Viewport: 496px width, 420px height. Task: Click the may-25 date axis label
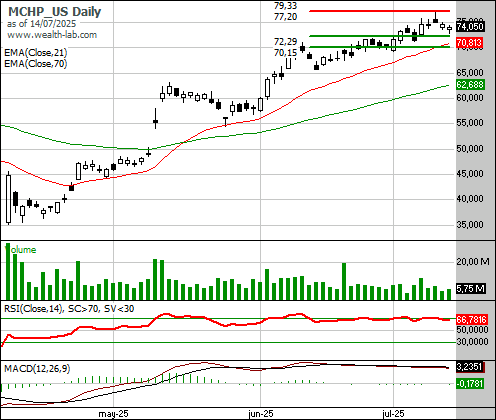(x=113, y=414)
